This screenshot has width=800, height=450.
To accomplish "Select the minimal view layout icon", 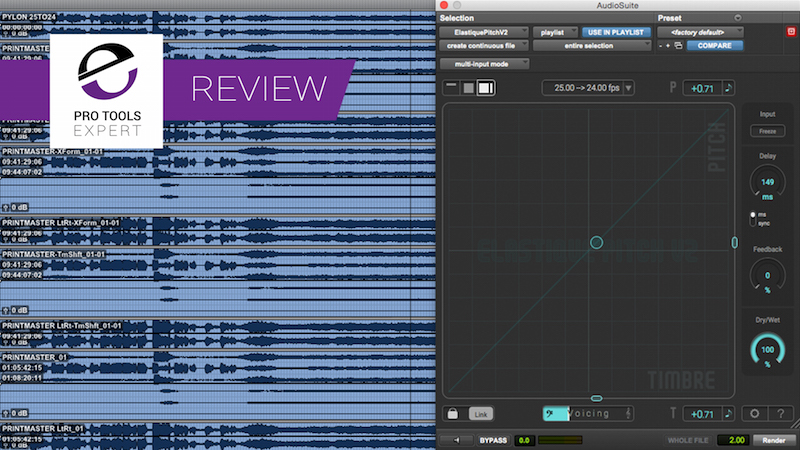I will point(452,88).
